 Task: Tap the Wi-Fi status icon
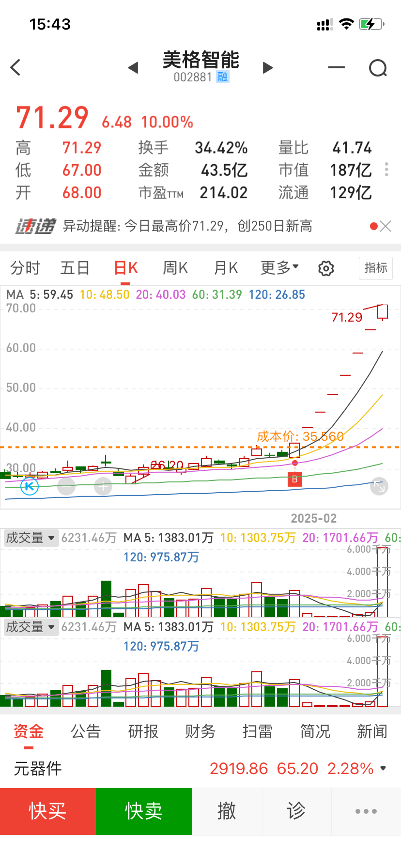[x=346, y=24]
